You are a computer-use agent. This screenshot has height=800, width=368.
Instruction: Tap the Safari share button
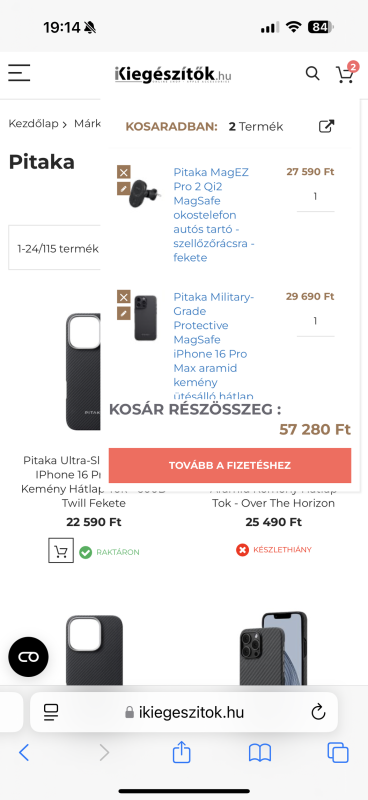(x=181, y=753)
